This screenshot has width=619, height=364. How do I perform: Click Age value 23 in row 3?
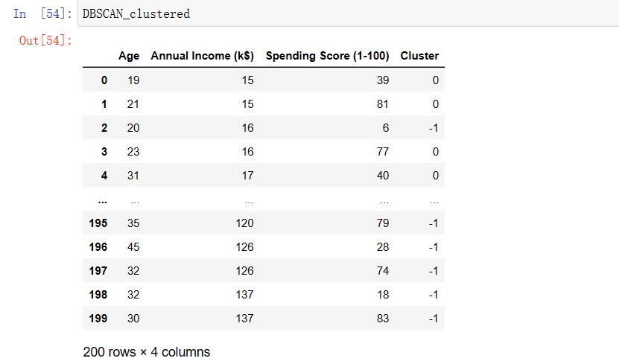click(133, 152)
